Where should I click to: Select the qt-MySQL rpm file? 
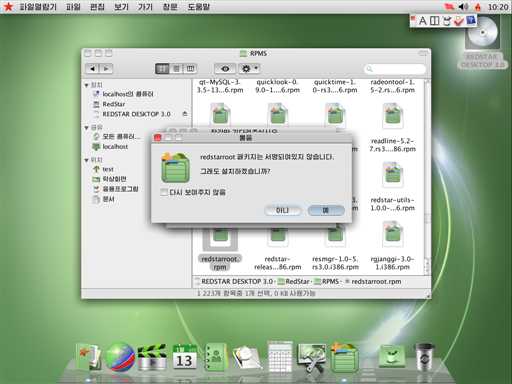point(220,86)
